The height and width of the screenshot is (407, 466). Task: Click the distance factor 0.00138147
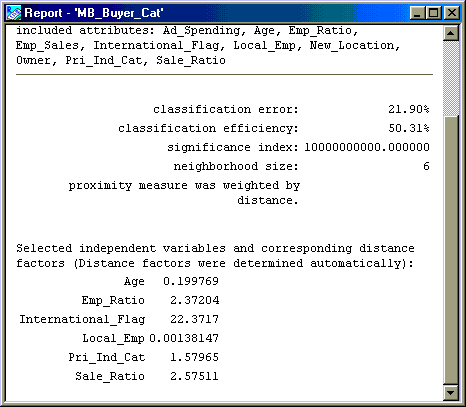coord(184,338)
